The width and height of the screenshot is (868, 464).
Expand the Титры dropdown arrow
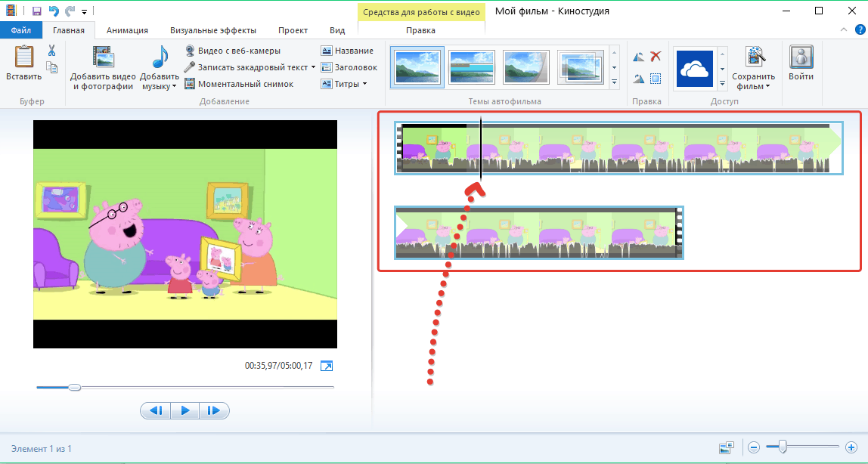(364, 84)
